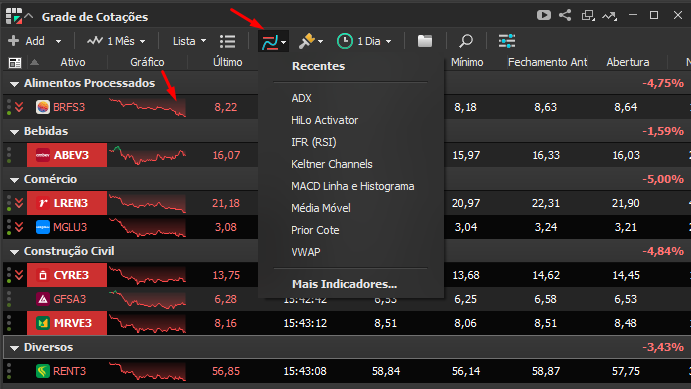
Task: Click the magnifier search icon
Action: coord(466,41)
